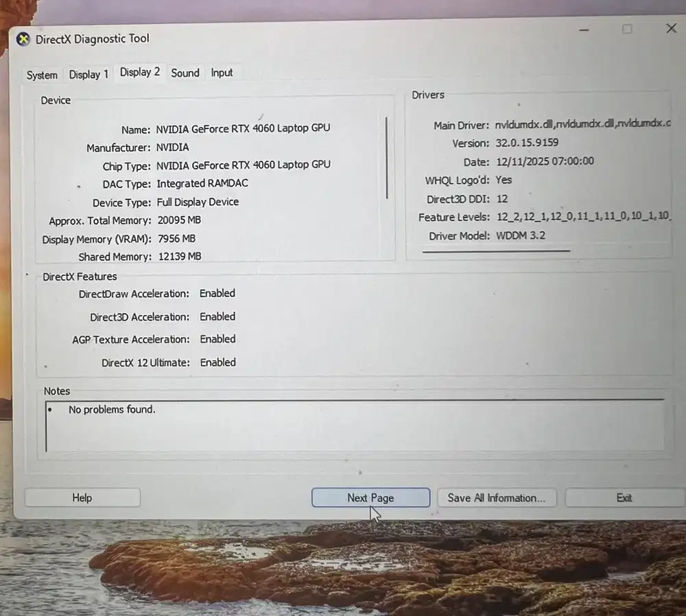Viewport: 686px width, 616px height.
Task: Click the device Name value text
Action: click(243, 128)
